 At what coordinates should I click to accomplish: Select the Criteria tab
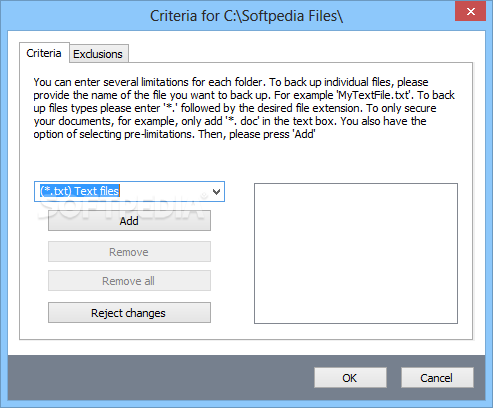(x=44, y=53)
